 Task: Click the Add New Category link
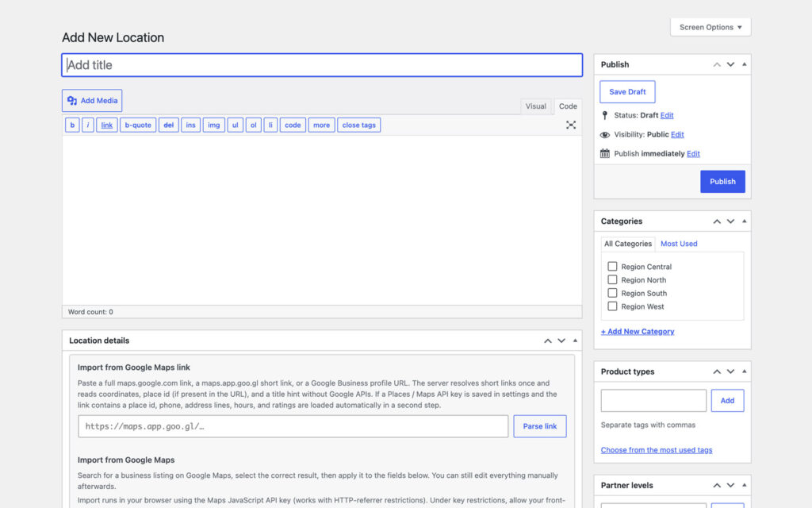point(638,331)
